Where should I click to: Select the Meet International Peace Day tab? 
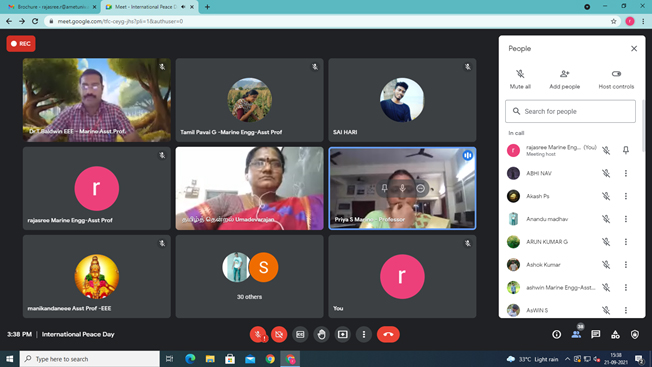[150, 7]
